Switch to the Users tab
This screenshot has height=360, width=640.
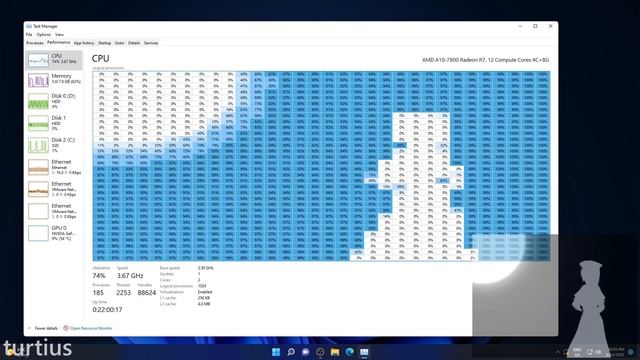120,43
